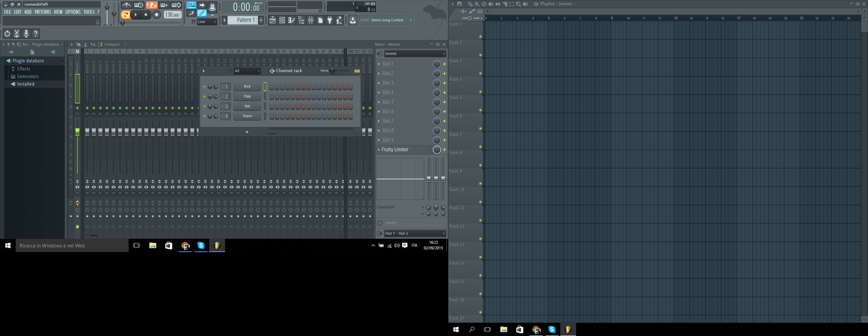Toggle the Clap channel mute LED

(204, 96)
